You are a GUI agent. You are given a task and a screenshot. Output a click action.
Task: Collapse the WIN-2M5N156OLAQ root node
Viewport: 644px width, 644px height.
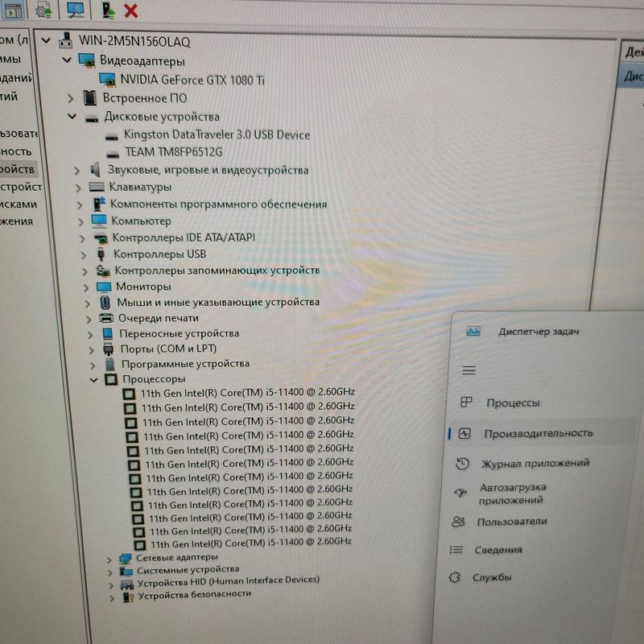tap(46, 40)
